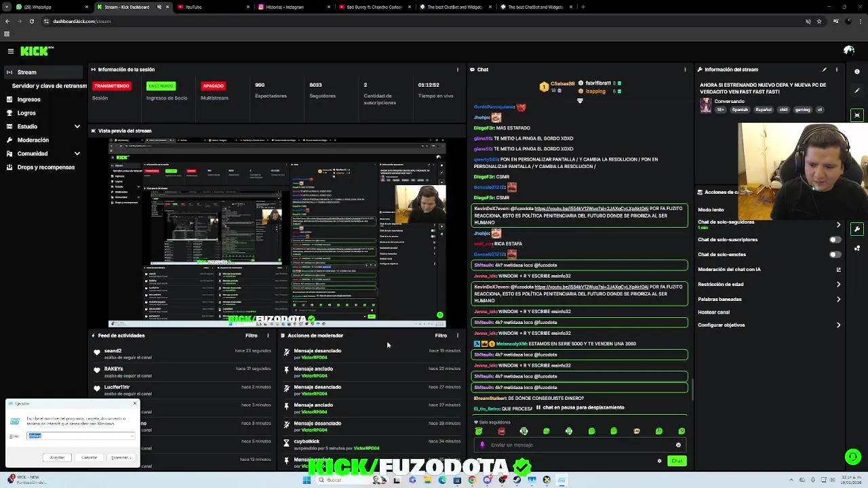Image resolution: width=868 pixels, height=488 pixels.
Task: Expand Chat de solo-seguidores settings
Action: [838, 224]
